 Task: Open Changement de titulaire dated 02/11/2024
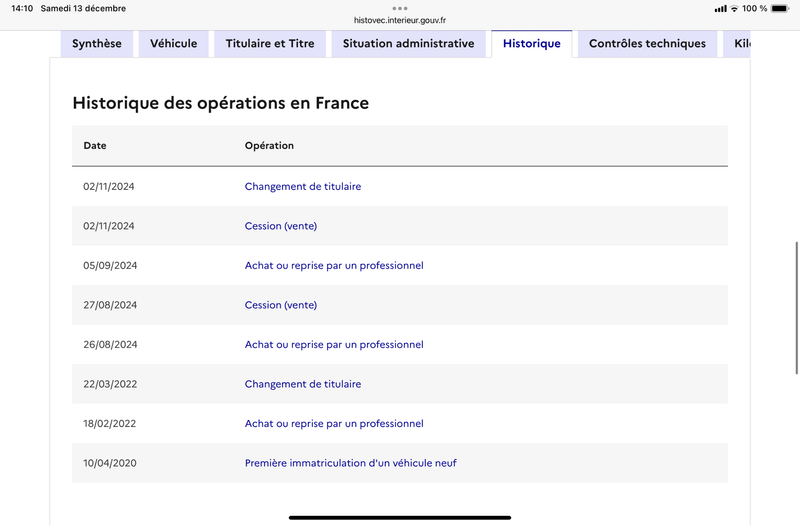click(x=303, y=187)
